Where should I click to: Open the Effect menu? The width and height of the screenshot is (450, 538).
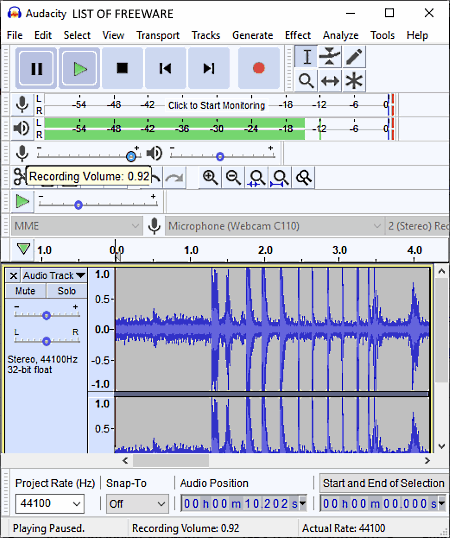298,35
